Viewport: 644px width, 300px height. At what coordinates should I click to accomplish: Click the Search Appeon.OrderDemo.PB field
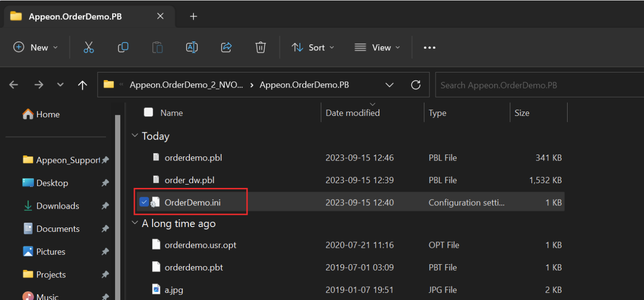539,85
